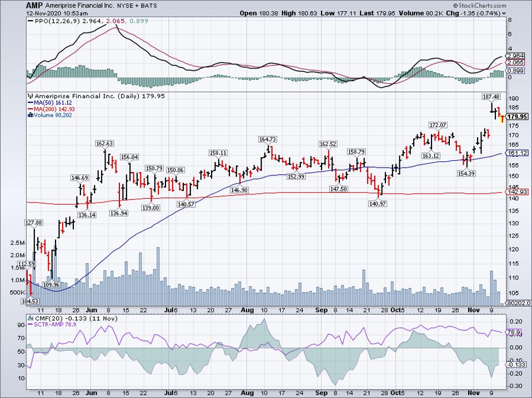The height and width of the screenshot is (398, 532).
Task: Click the -0.133 CMF axis tag
Action: click(516, 364)
